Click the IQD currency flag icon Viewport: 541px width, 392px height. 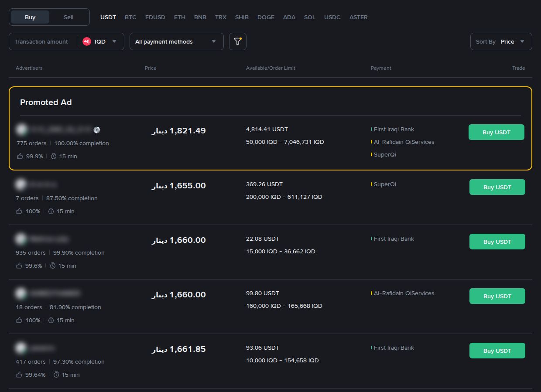tap(86, 41)
